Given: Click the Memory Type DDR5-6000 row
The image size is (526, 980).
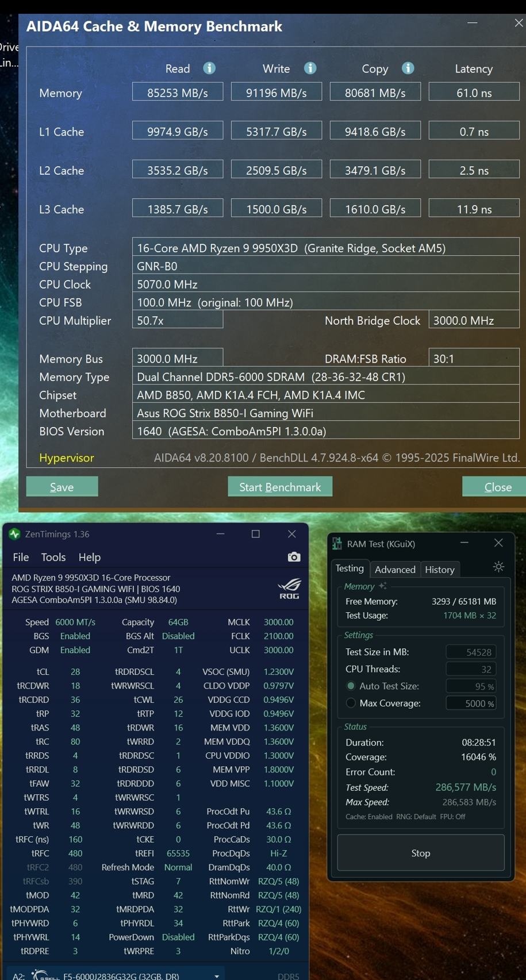Looking at the screenshot, I should [326, 376].
